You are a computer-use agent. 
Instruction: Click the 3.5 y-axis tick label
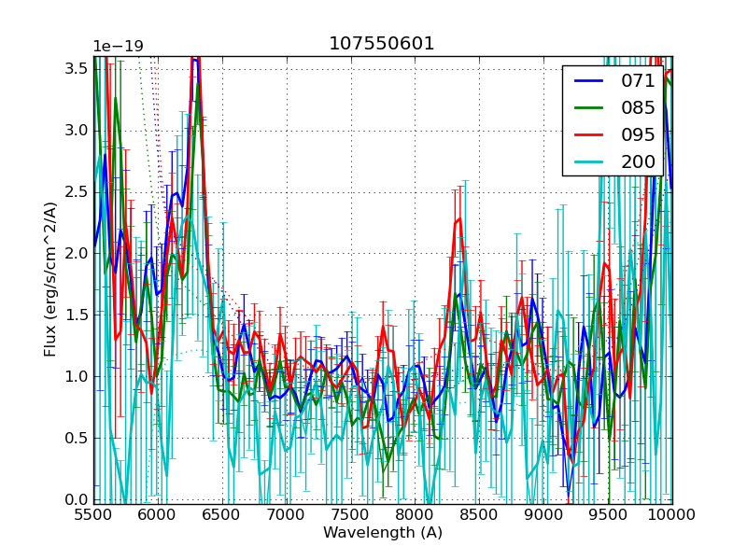(x=77, y=69)
